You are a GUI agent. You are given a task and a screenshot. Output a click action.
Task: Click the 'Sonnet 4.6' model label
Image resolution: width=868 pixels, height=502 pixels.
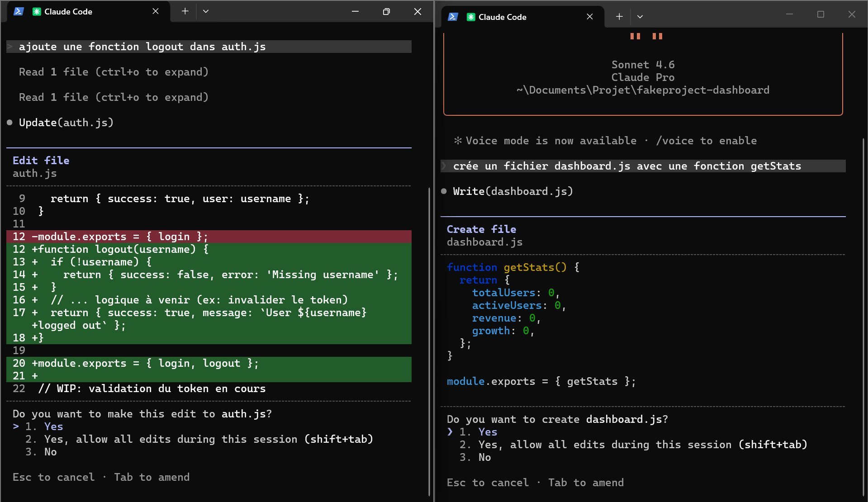tap(643, 65)
